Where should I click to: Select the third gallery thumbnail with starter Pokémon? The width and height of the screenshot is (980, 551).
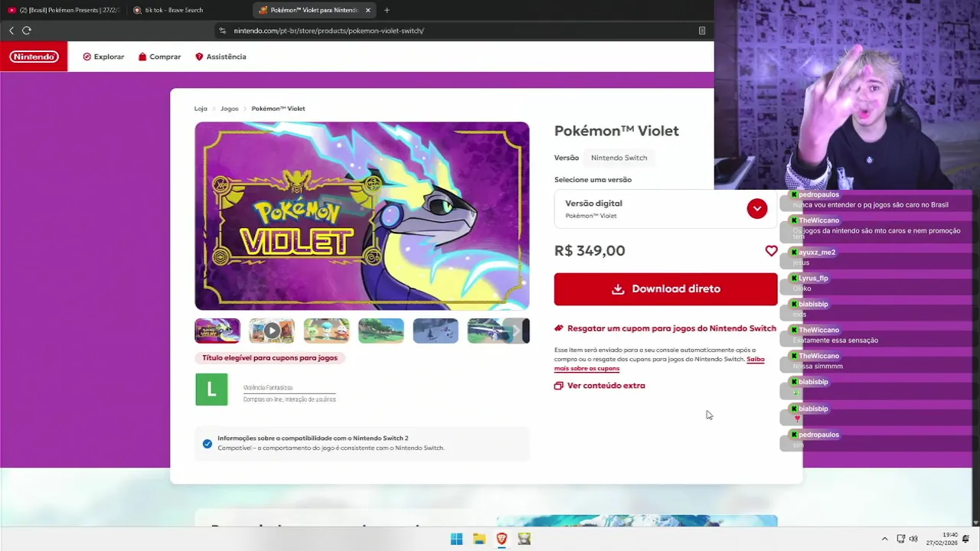coord(326,331)
